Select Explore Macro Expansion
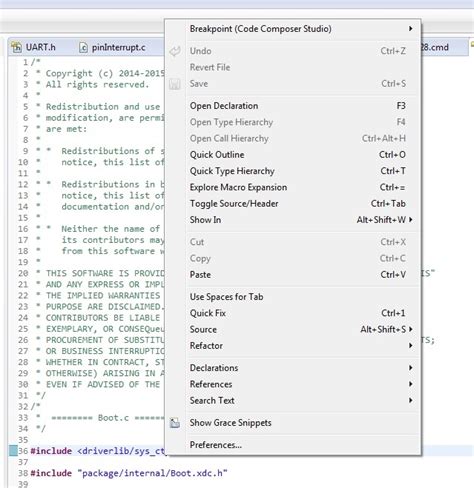 [x=293, y=187]
